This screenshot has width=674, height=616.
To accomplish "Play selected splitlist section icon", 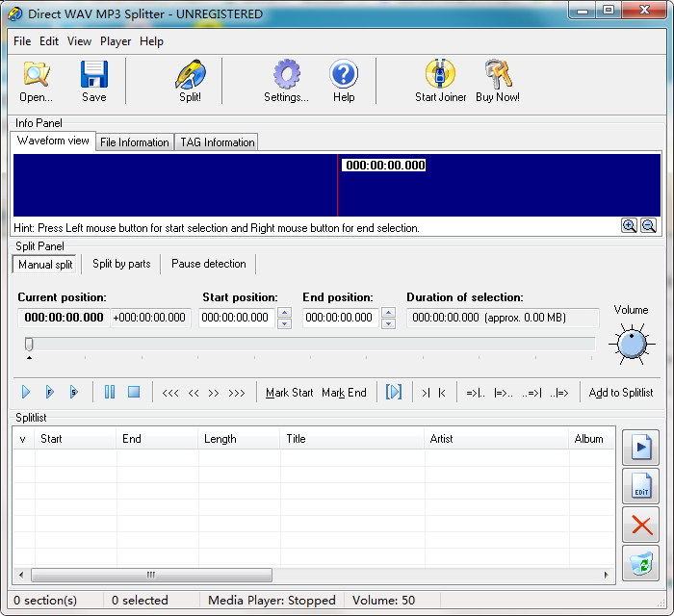I will coord(640,448).
